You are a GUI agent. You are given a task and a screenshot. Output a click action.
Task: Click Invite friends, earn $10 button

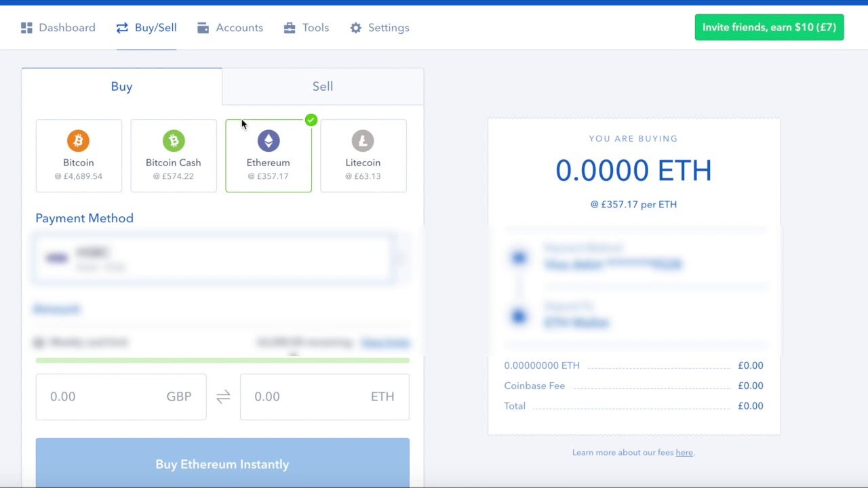769,27
